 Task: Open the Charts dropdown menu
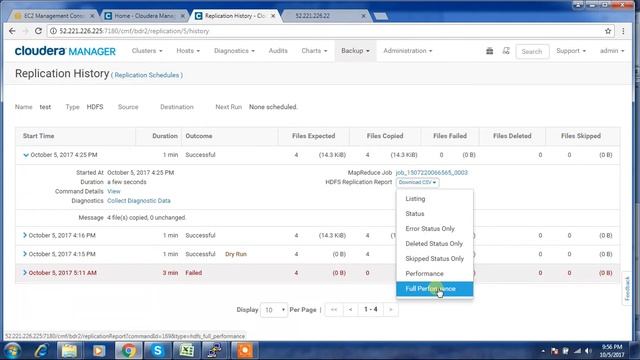(x=314, y=51)
